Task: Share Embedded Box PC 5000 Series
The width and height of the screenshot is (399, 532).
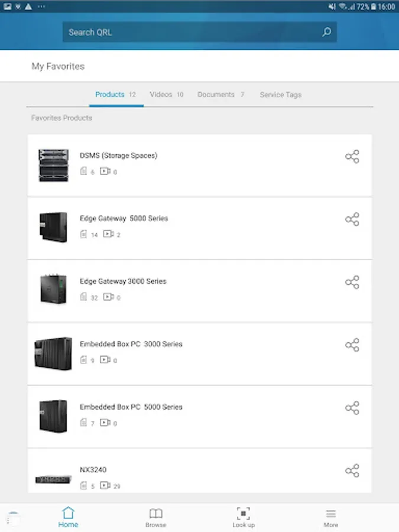Action: pos(352,408)
